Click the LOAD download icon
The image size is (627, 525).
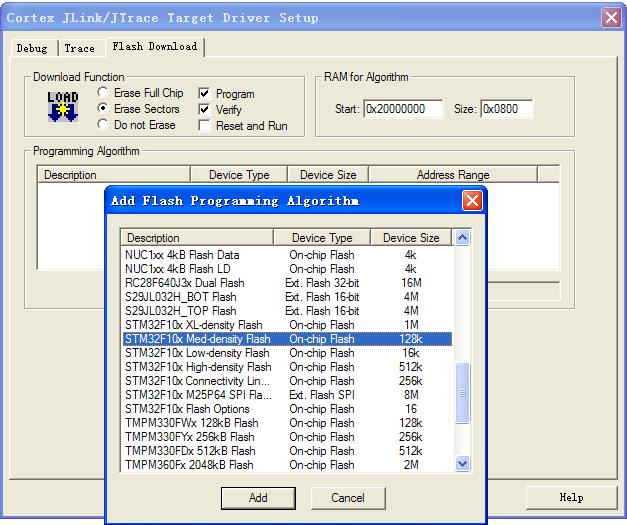tap(63, 106)
